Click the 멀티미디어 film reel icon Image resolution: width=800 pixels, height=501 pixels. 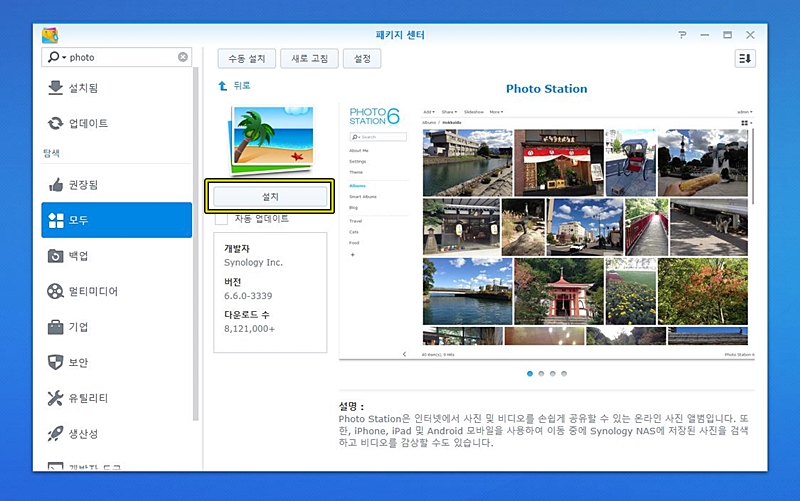tap(55, 291)
